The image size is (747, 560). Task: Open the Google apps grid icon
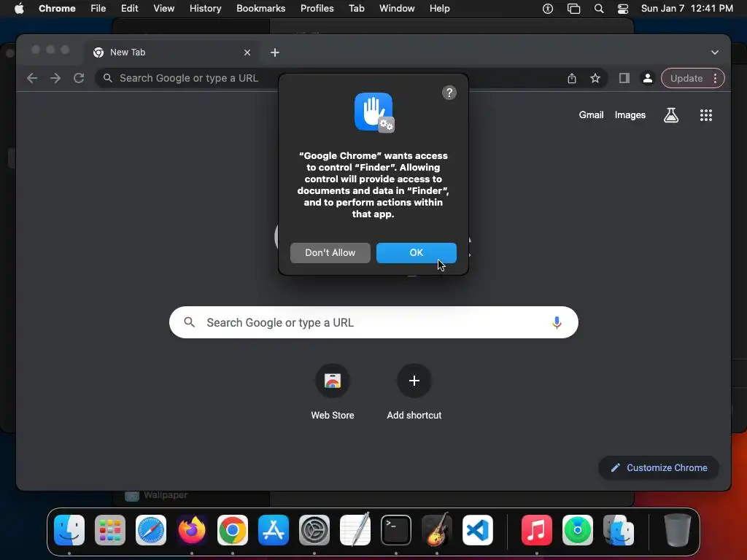[x=705, y=114]
